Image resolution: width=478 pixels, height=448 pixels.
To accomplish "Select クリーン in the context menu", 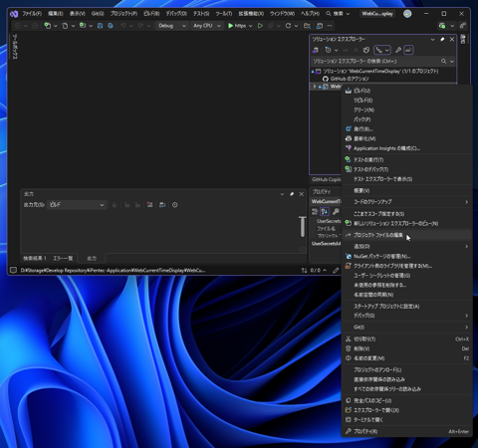I will point(406,110).
